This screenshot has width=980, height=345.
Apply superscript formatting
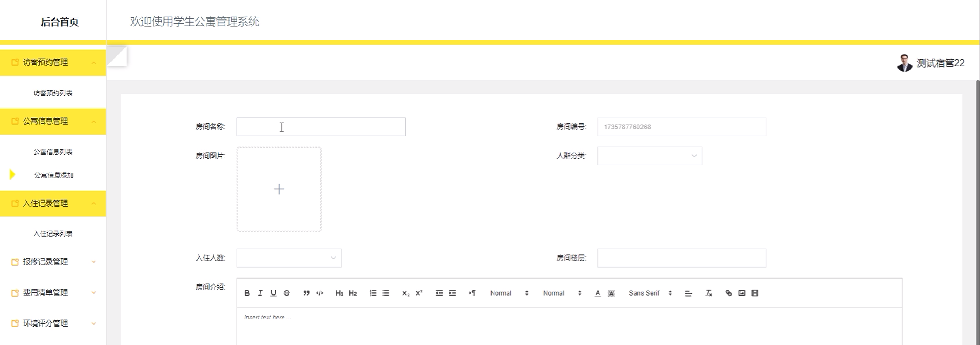(x=419, y=293)
